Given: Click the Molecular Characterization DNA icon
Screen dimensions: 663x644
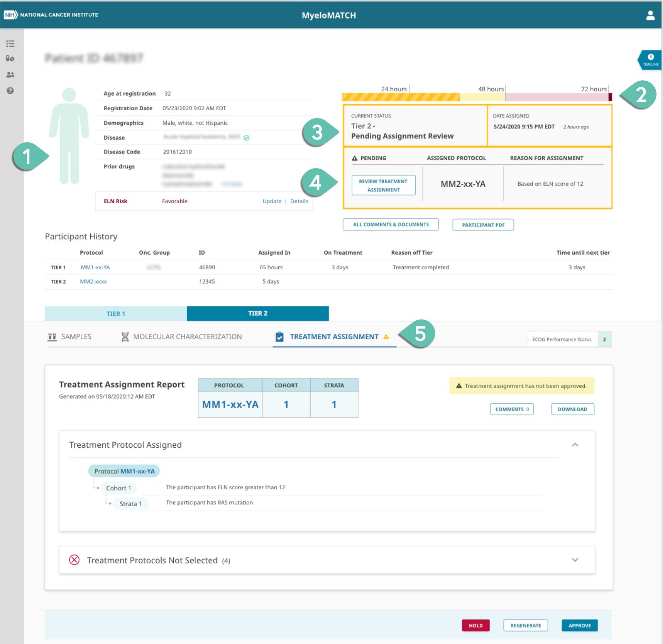Looking at the screenshot, I should click(x=125, y=337).
